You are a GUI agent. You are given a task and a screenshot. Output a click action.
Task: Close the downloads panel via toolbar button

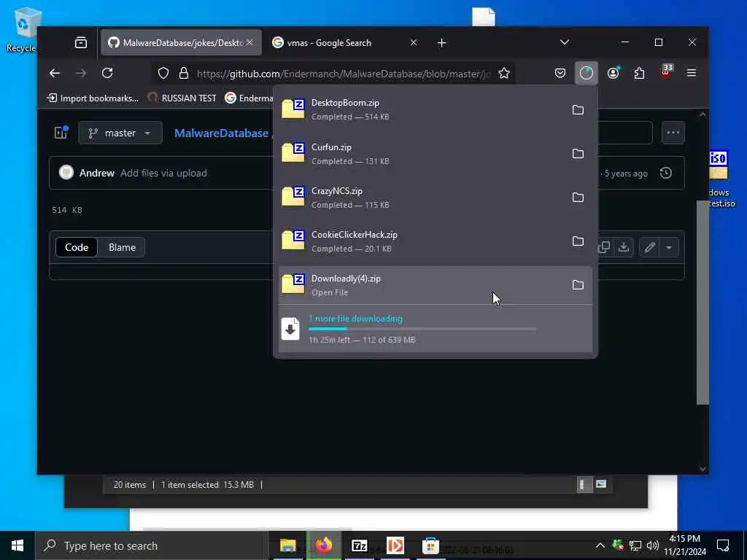click(587, 73)
